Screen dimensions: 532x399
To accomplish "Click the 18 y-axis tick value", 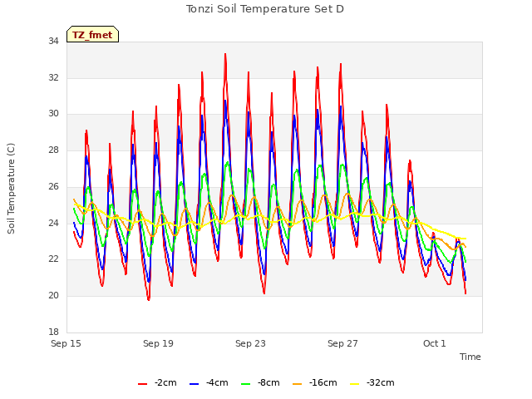I will point(53,332).
